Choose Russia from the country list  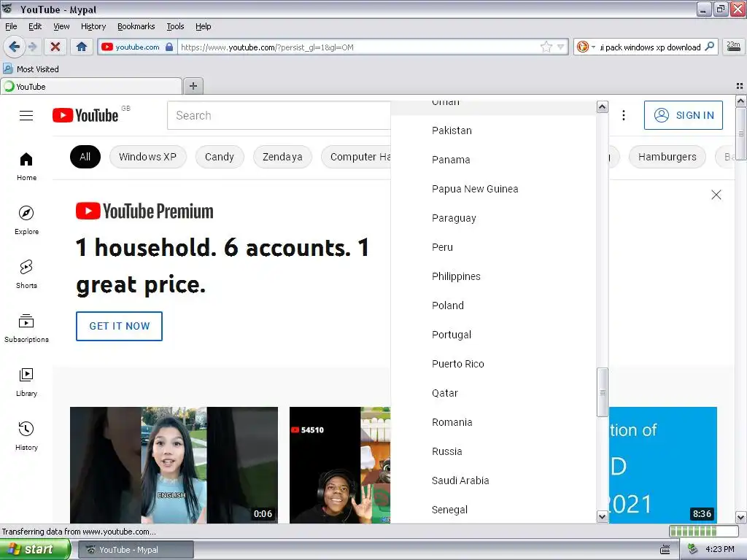point(493,451)
